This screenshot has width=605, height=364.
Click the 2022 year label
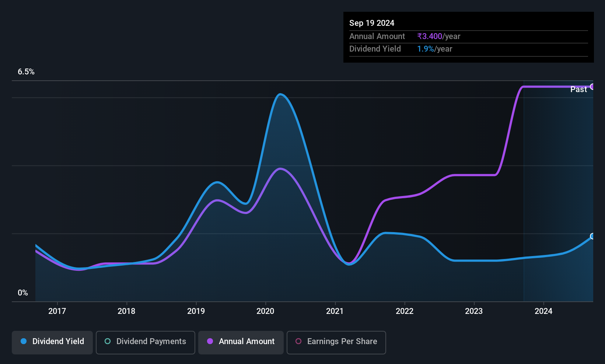point(405,311)
